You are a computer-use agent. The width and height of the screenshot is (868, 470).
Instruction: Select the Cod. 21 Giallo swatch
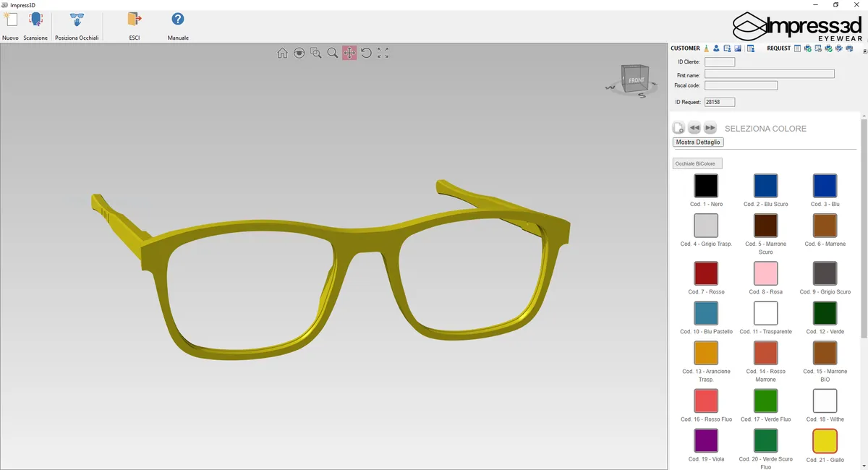tap(825, 440)
